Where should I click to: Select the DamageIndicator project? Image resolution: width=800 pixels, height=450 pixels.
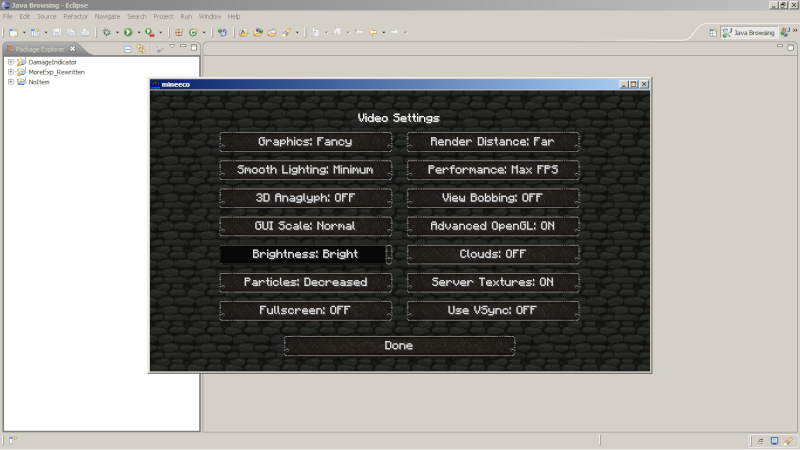pos(53,62)
